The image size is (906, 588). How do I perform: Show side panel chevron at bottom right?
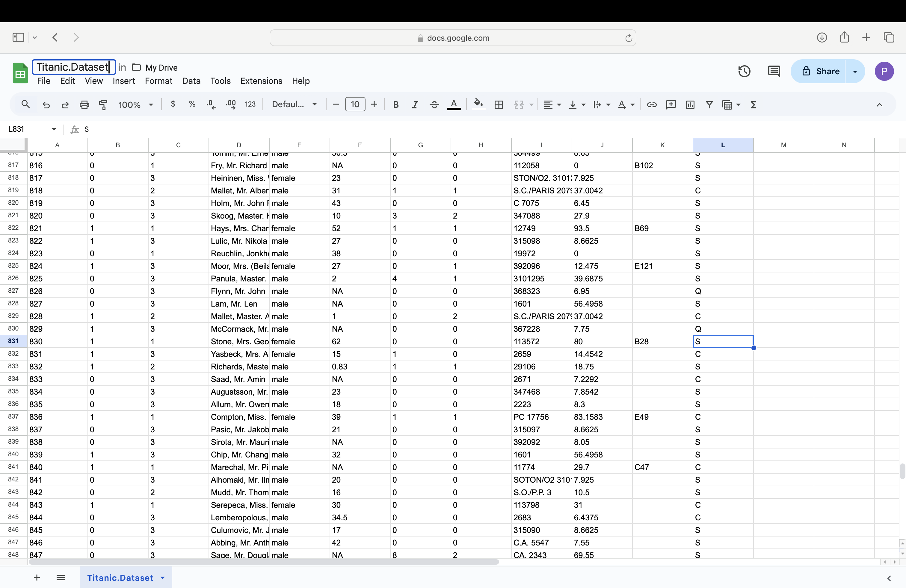pos(889,578)
